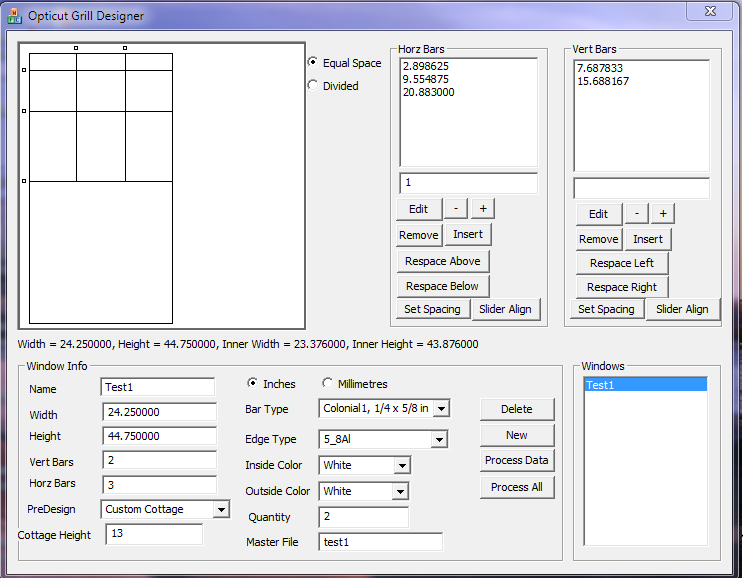
Task: Select Test1 in the Windows list
Action: (644, 385)
